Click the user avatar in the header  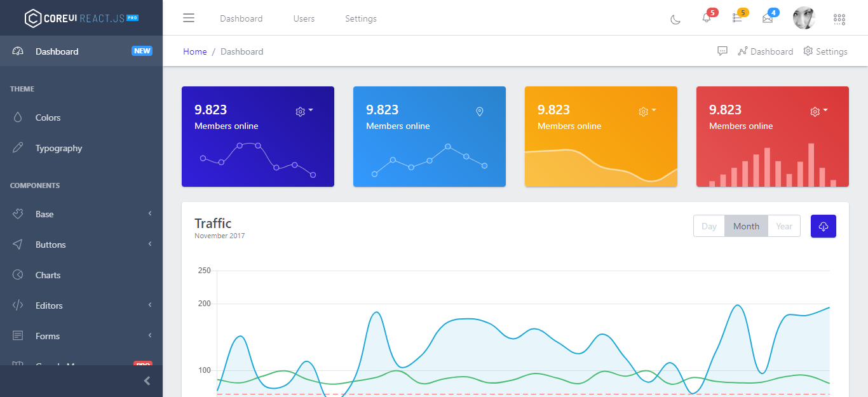click(804, 18)
